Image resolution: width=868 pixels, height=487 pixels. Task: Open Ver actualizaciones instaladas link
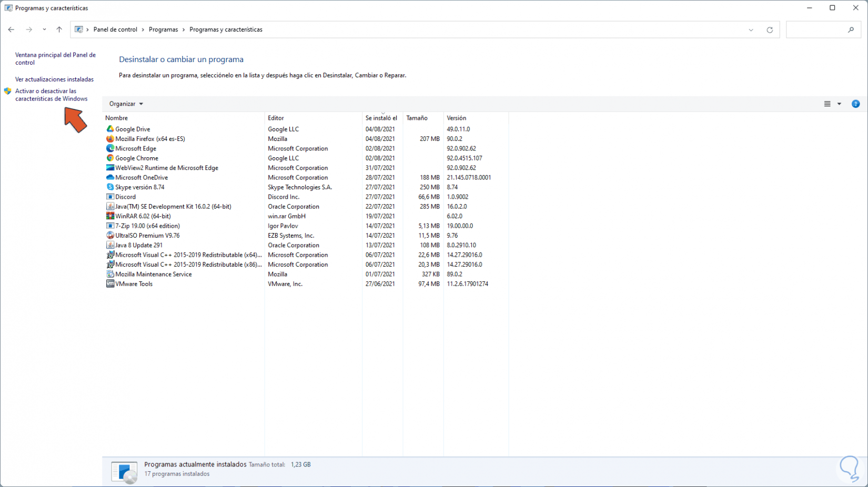(54, 79)
